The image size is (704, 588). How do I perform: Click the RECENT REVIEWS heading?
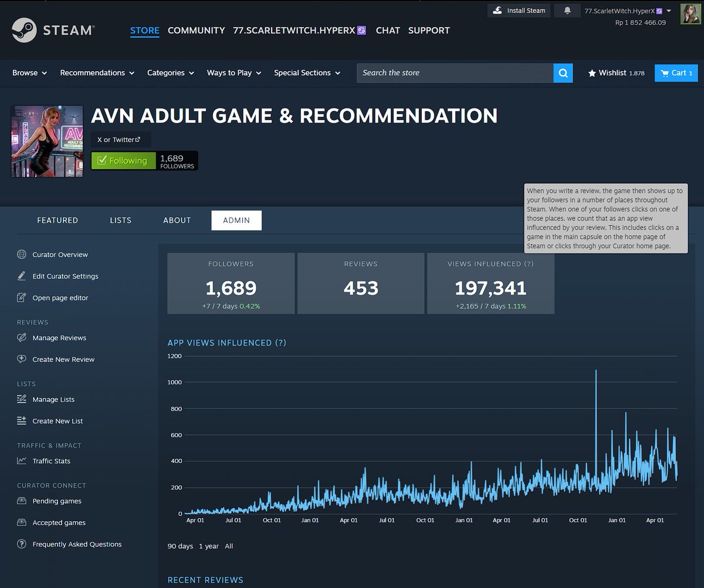point(205,580)
